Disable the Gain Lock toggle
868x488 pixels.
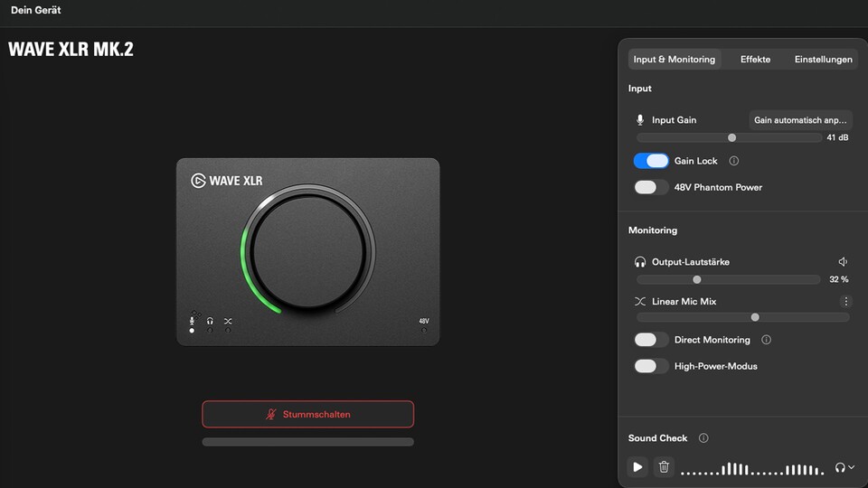tap(651, 161)
